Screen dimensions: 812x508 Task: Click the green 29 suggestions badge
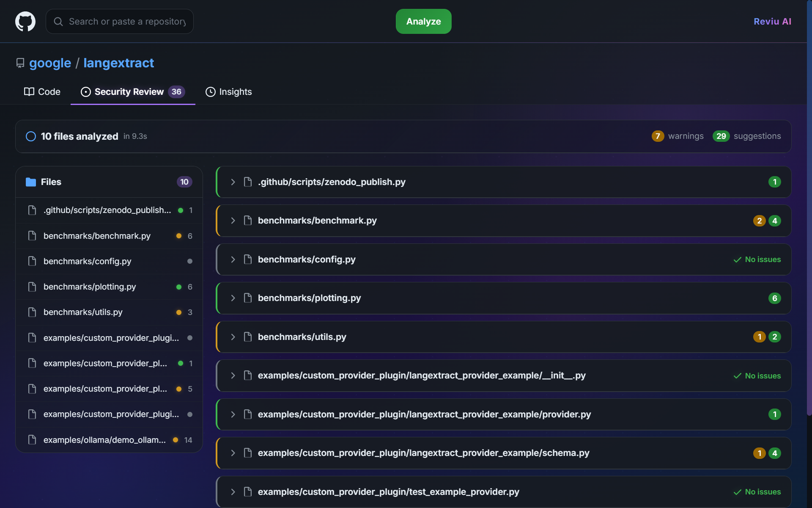pos(721,136)
